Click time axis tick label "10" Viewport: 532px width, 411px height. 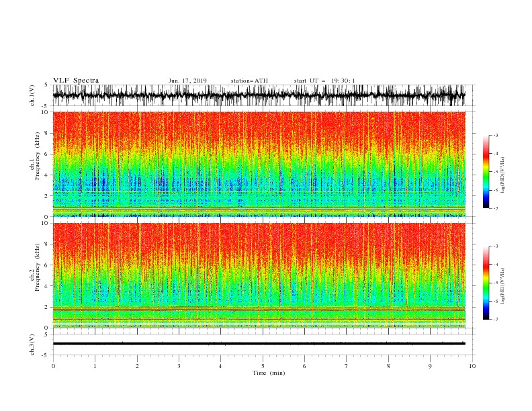472,366
